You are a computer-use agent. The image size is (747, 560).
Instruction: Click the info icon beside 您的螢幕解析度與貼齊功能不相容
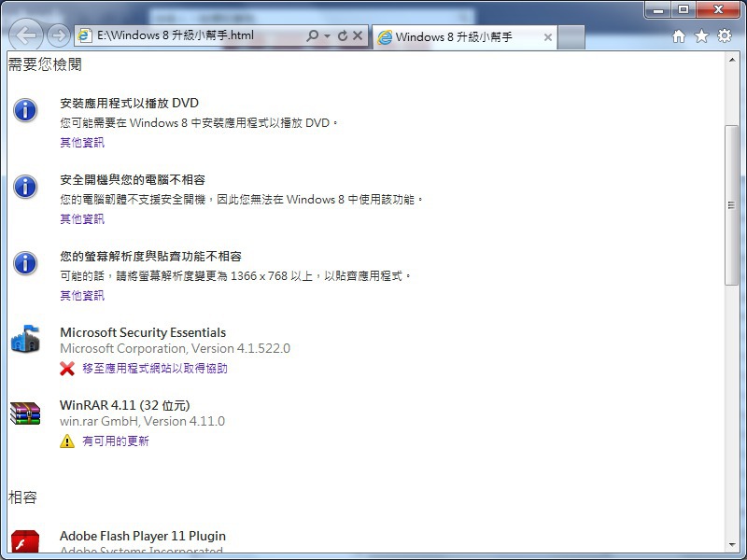click(25, 263)
